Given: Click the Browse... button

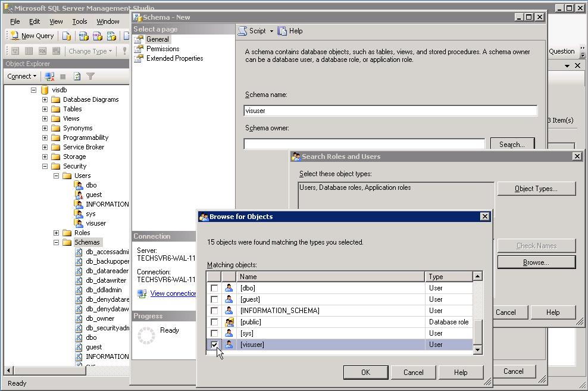Looking at the screenshot, I should click(536, 262).
